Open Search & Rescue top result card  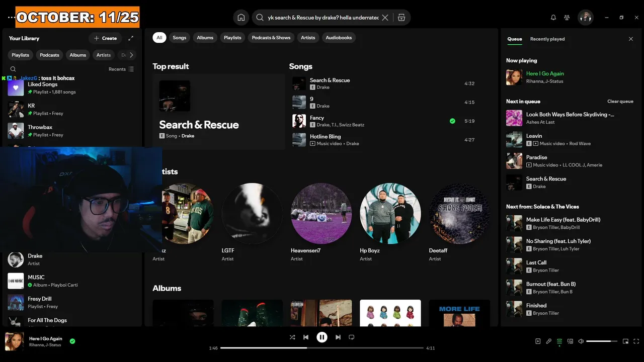[218, 112]
